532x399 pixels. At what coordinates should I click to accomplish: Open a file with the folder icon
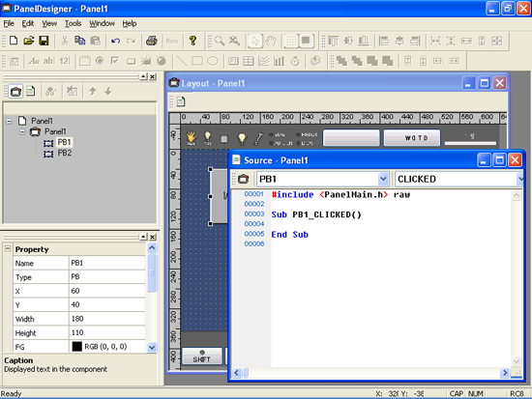29,41
